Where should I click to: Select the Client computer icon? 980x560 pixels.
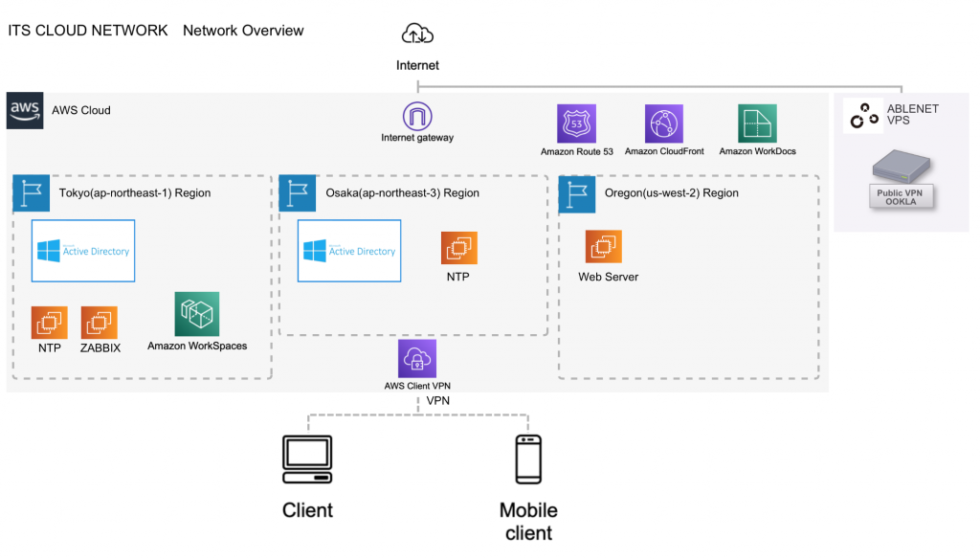(307, 459)
